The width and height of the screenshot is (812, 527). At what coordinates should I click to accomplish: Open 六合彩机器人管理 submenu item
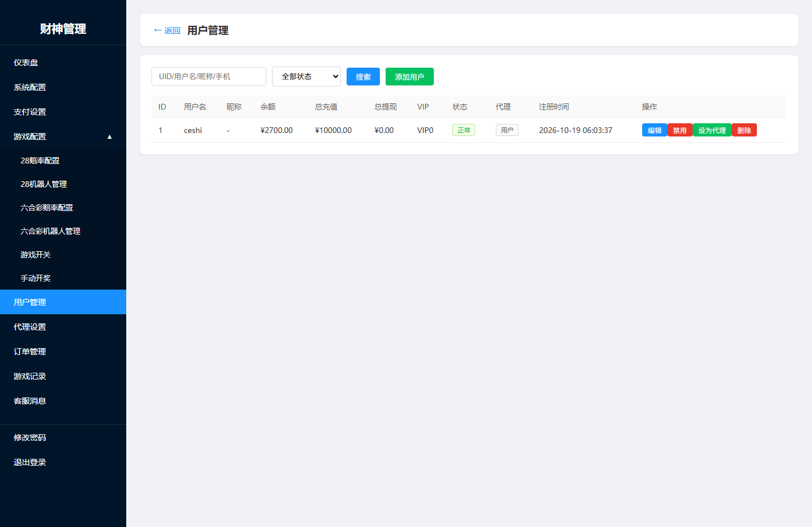tap(63, 231)
